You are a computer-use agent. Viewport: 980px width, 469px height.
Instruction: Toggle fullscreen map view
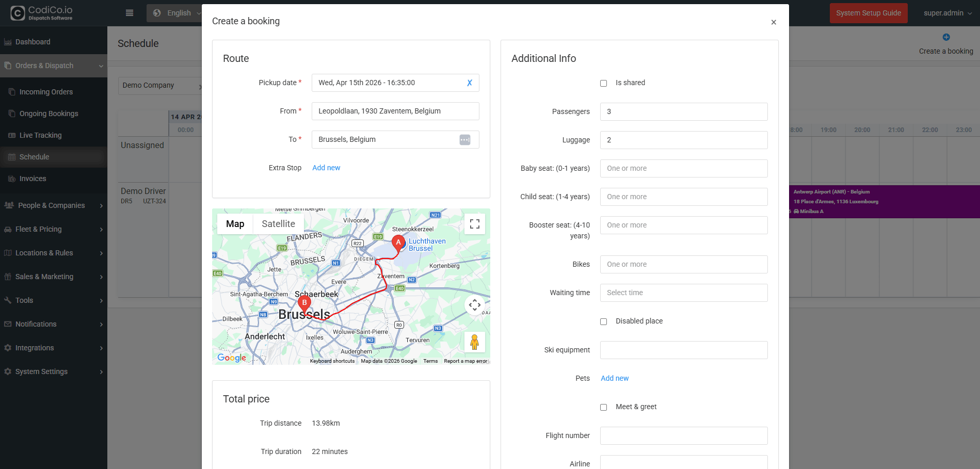474,224
